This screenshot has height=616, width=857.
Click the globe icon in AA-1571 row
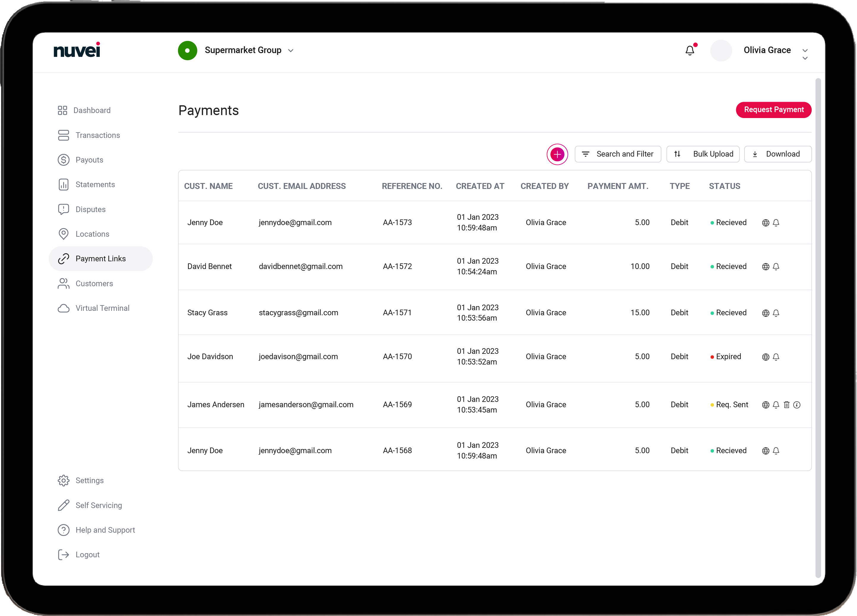click(x=766, y=313)
